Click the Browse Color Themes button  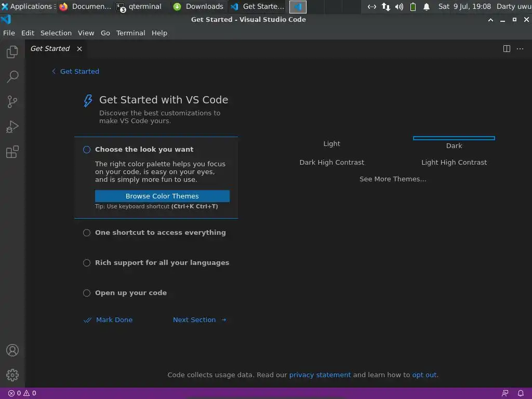coord(162,196)
